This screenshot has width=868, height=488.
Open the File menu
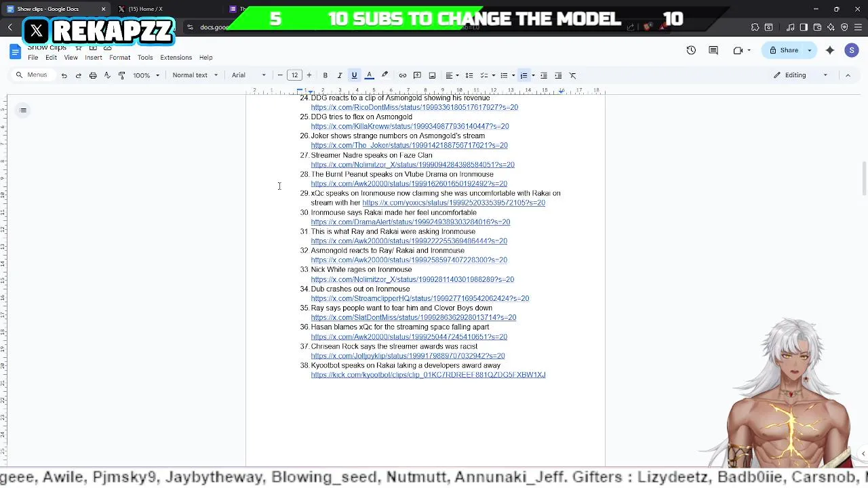tap(33, 58)
